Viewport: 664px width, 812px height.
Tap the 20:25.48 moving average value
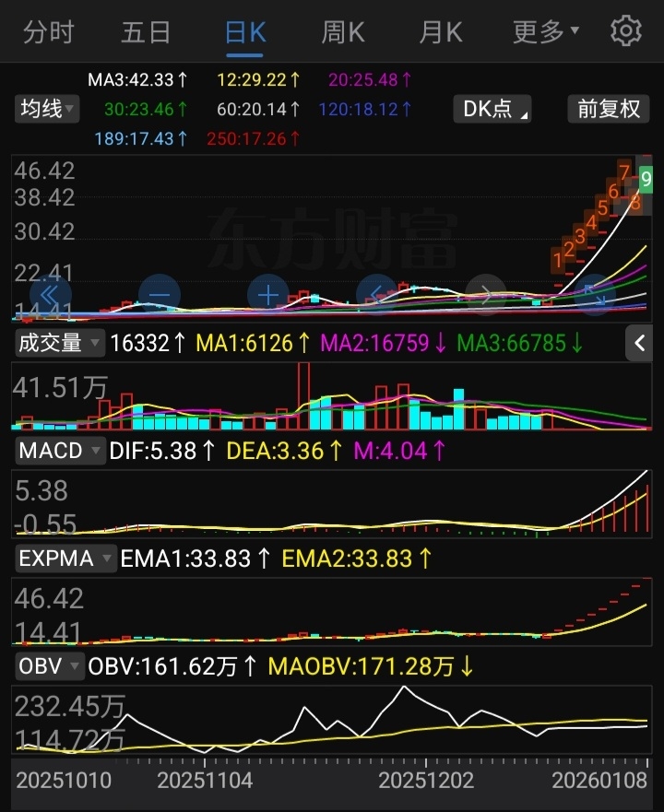[370, 80]
